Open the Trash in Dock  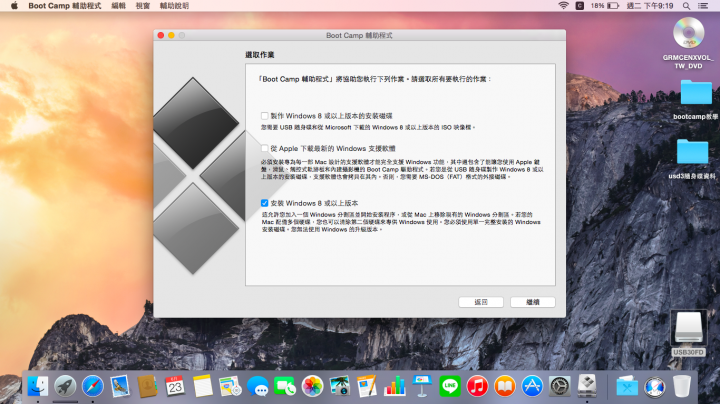[682, 386]
